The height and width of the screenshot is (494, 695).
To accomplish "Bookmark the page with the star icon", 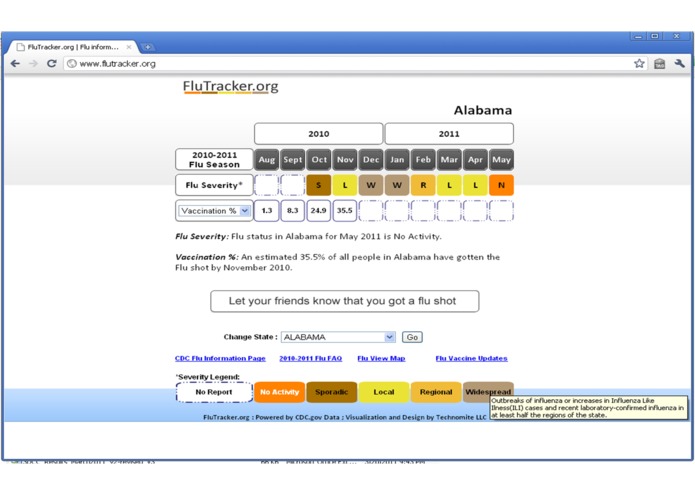I will click(x=639, y=63).
